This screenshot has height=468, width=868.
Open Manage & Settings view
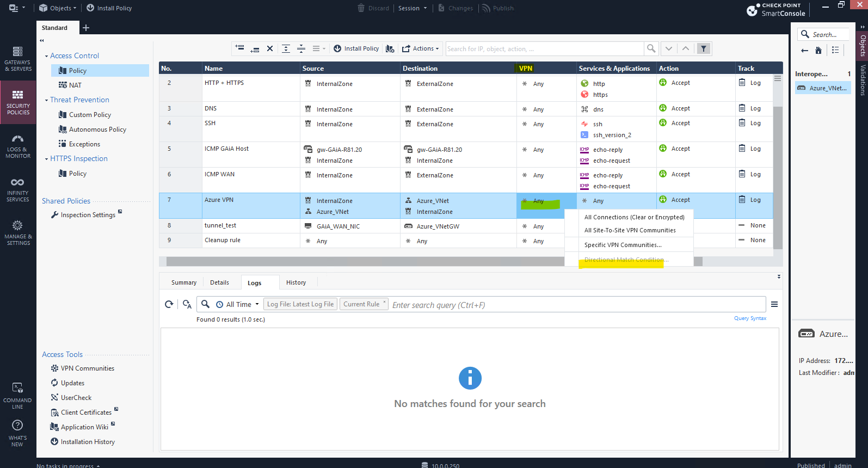(x=18, y=233)
